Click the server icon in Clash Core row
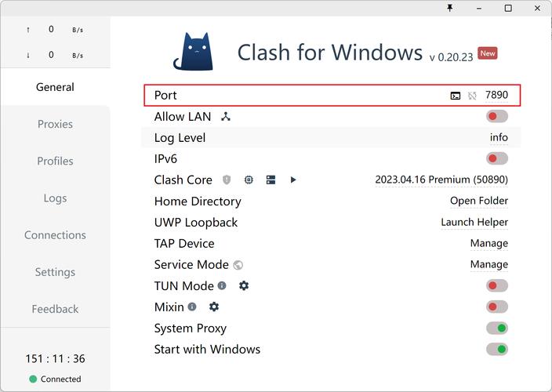Screen dimensions: 552x392 (x=271, y=180)
